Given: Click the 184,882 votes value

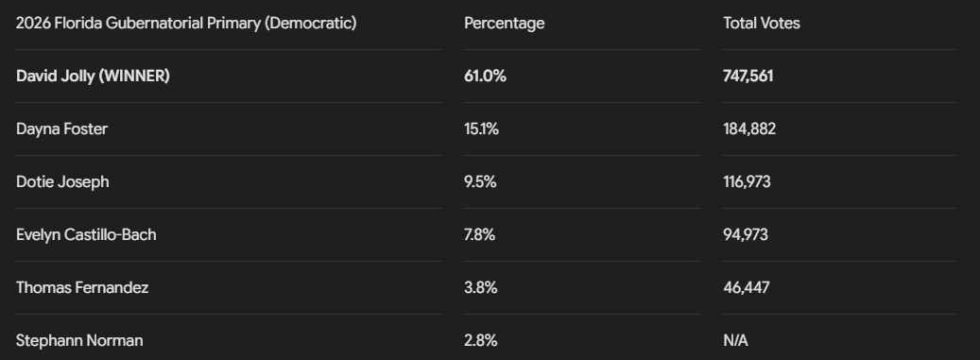Looking at the screenshot, I should pos(749,129).
